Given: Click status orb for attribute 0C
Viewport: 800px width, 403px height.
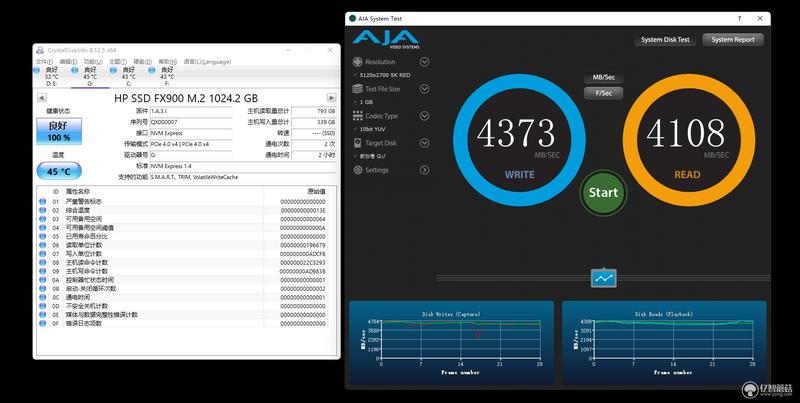Looking at the screenshot, I should pyautogui.click(x=42, y=297).
